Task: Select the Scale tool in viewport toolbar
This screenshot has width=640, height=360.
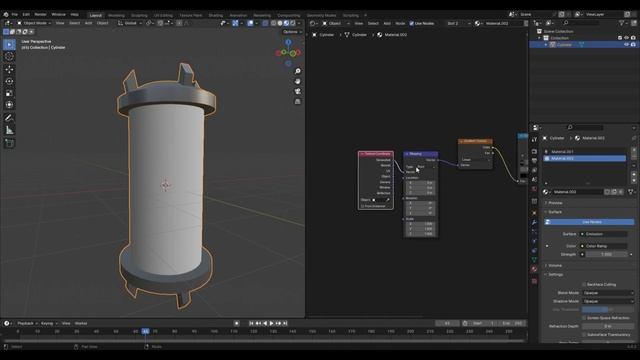Action: pos(9,93)
